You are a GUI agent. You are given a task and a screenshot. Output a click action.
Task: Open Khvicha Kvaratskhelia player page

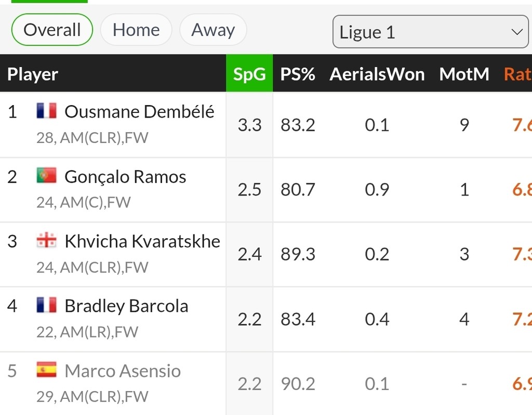[142, 241]
